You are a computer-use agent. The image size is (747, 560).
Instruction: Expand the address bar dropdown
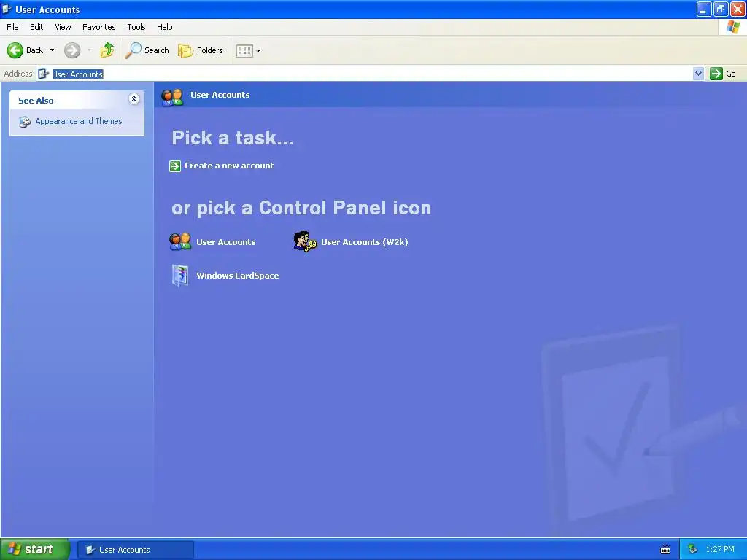pyautogui.click(x=698, y=74)
